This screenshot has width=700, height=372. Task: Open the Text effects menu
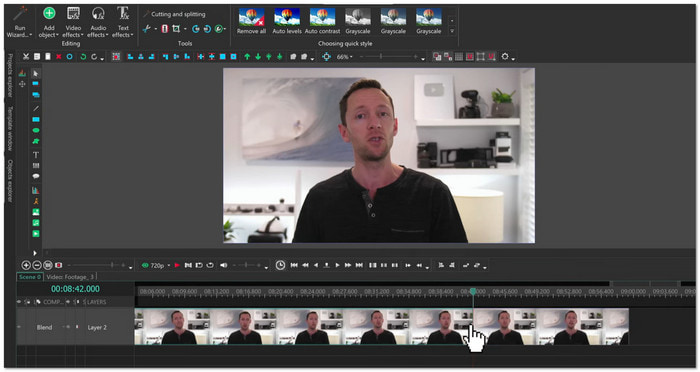click(123, 22)
